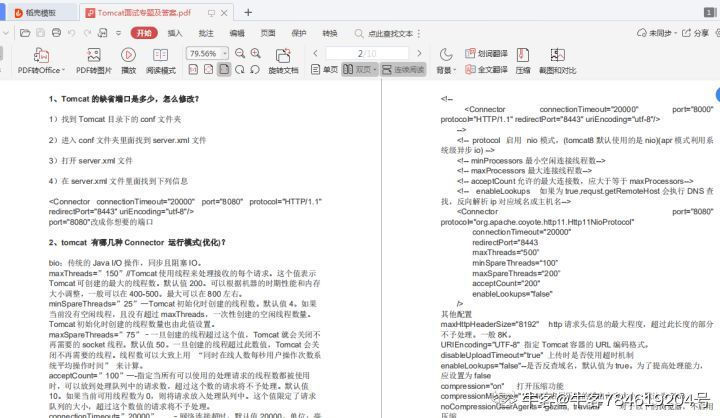The image size is (720, 418).
Task: Click the text "其他配置" on right page
Action: [456, 314]
